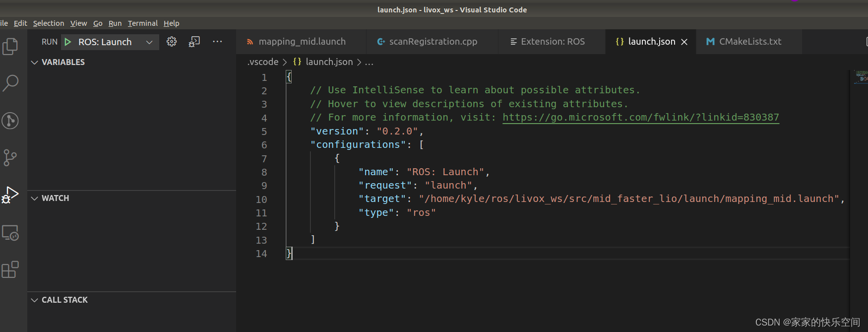Click launch.json in breadcrumb path
The image size is (868, 332).
click(x=329, y=62)
